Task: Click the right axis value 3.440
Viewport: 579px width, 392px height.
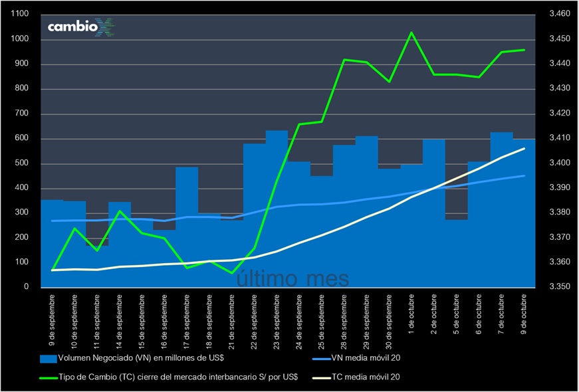Action: tap(560, 64)
